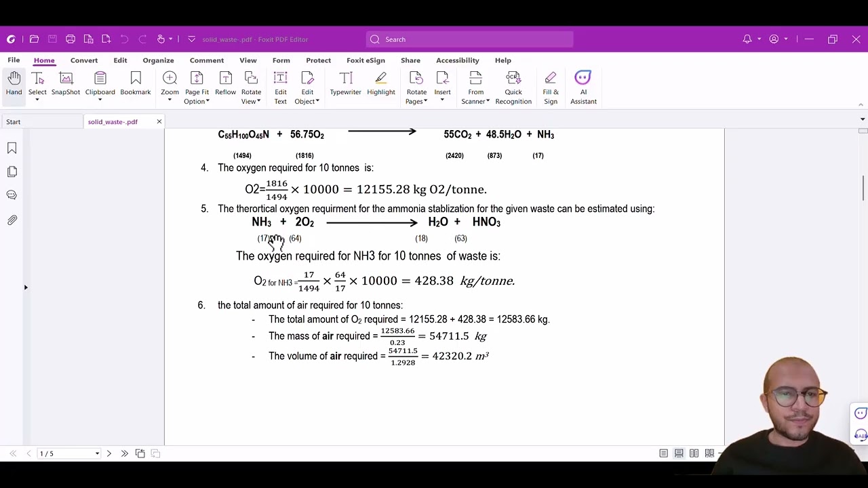The height and width of the screenshot is (488, 868).
Task: Switch to continuous facing view mode
Action: pyautogui.click(x=709, y=453)
